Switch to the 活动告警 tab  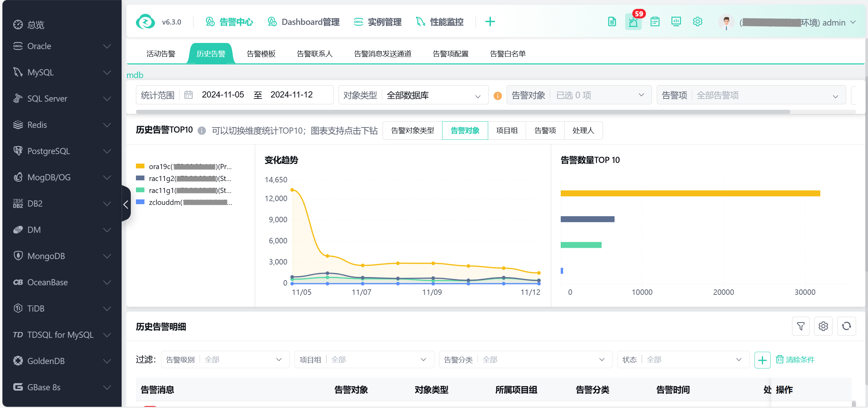[x=161, y=54]
